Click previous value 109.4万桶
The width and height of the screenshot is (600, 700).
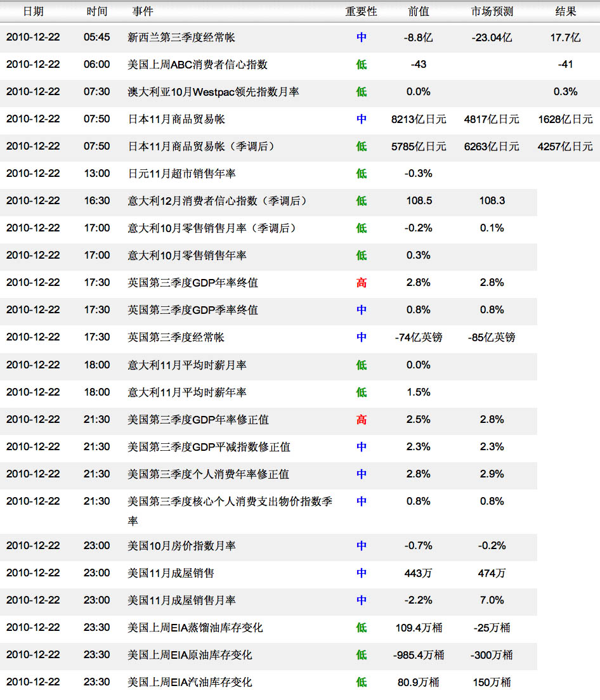(419, 628)
